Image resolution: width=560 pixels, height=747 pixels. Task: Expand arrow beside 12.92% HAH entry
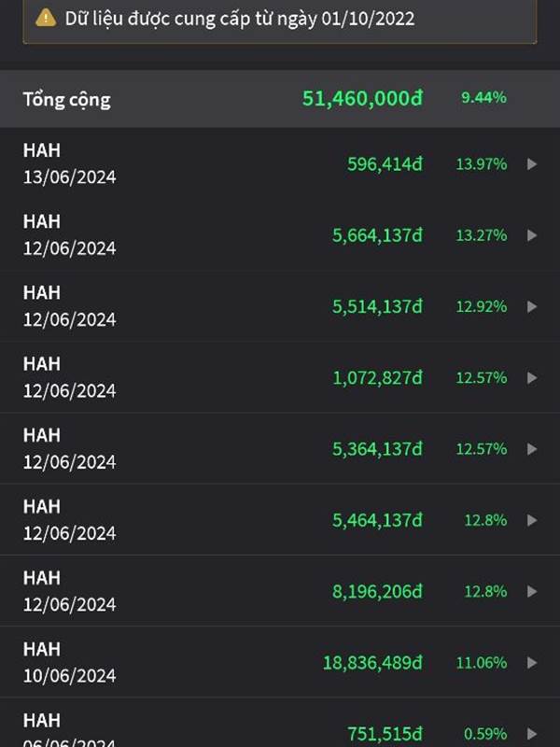coord(532,307)
